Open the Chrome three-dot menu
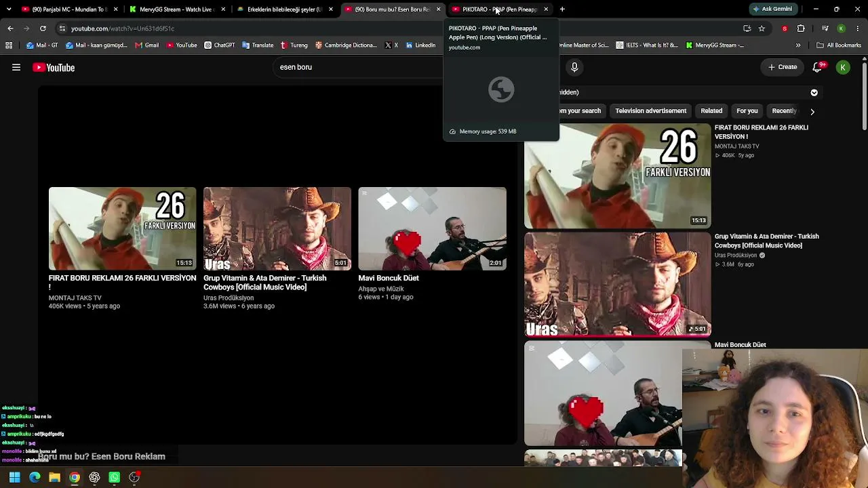This screenshot has width=868, height=488. pos(857,28)
